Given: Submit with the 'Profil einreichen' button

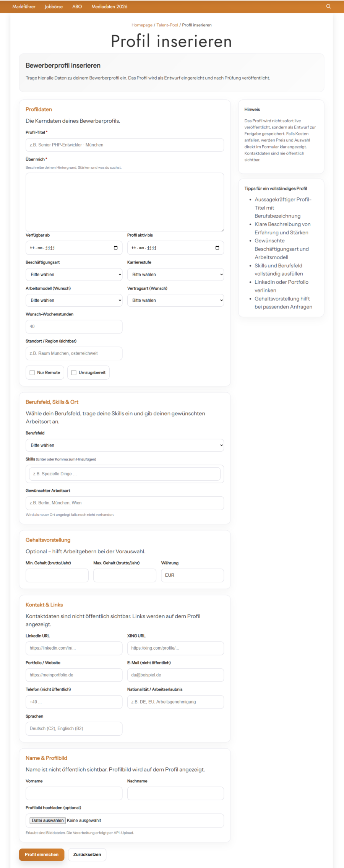Looking at the screenshot, I should click(x=42, y=855).
